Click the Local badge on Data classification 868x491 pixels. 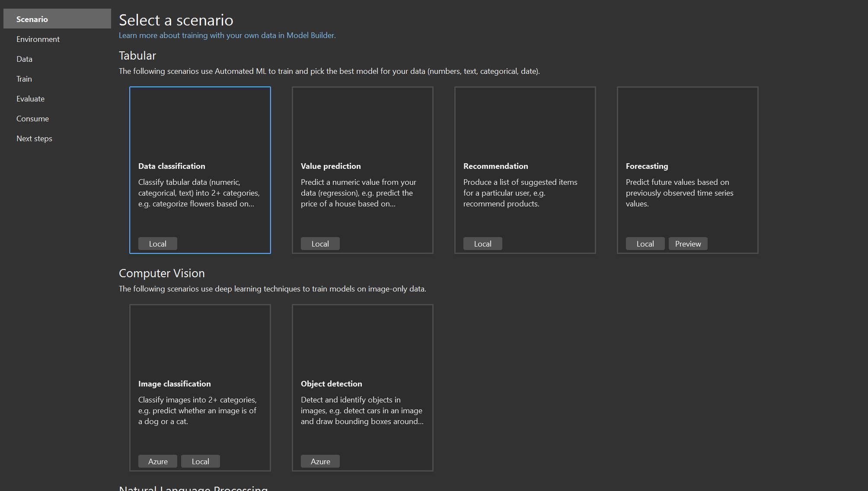click(157, 243)
